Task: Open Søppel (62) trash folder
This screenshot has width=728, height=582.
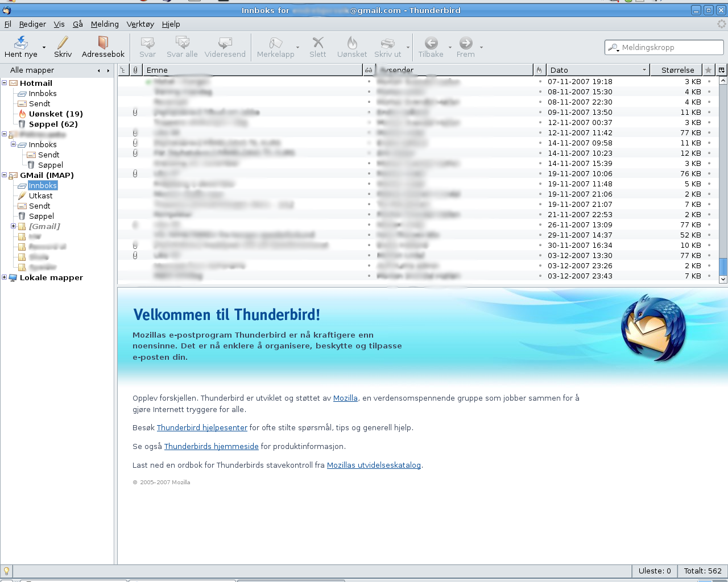Action: pos(53,124)
